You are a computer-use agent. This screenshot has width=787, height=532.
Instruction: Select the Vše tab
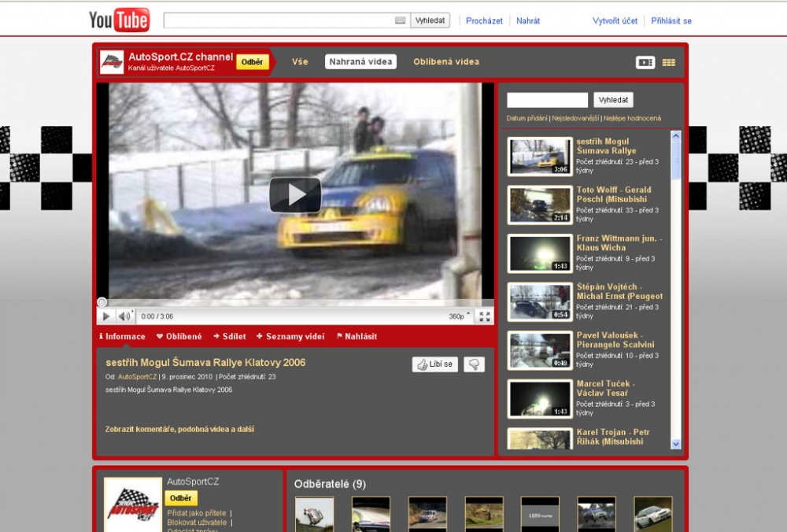click(300, 61)
